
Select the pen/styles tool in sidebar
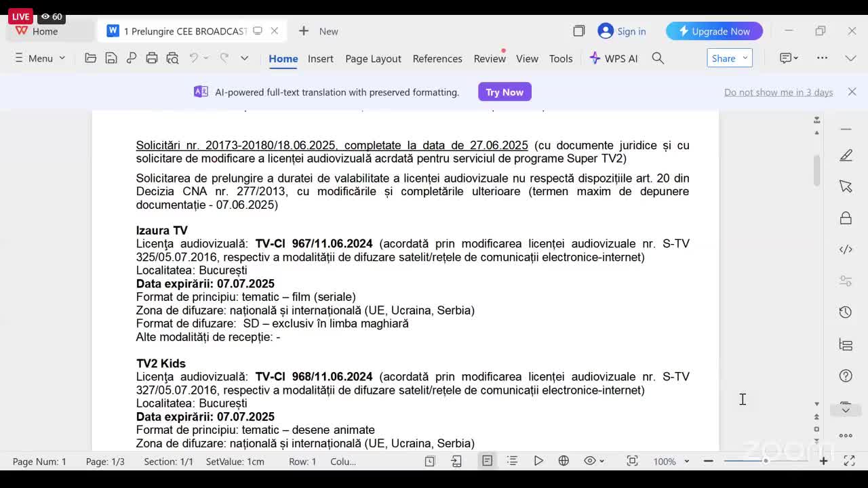point(846,156)
